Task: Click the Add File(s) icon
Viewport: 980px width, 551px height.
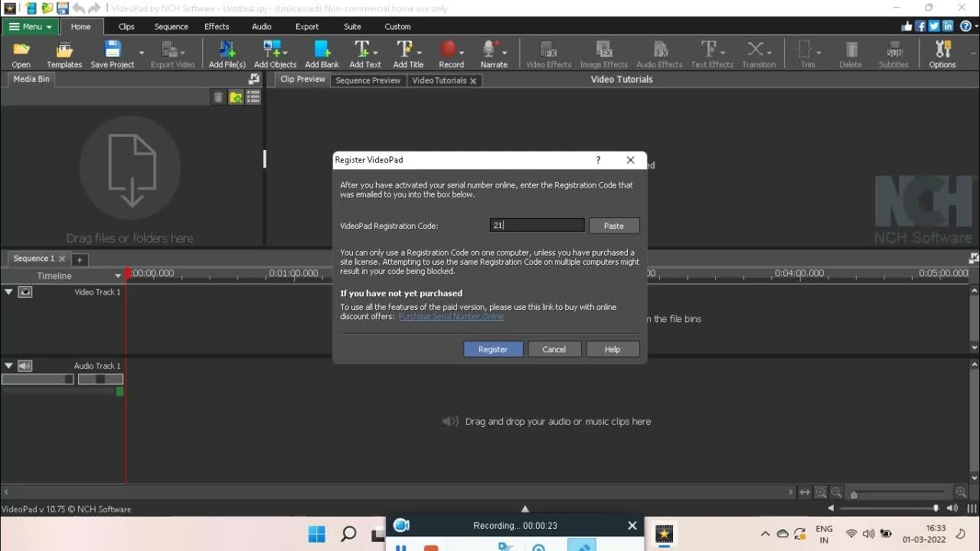Action: (x=227, y=50)
